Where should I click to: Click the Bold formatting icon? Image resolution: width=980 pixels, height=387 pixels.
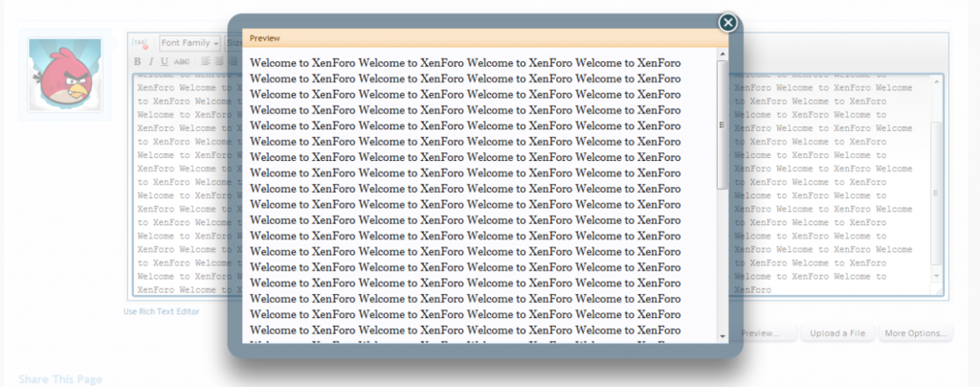point(138,61)
